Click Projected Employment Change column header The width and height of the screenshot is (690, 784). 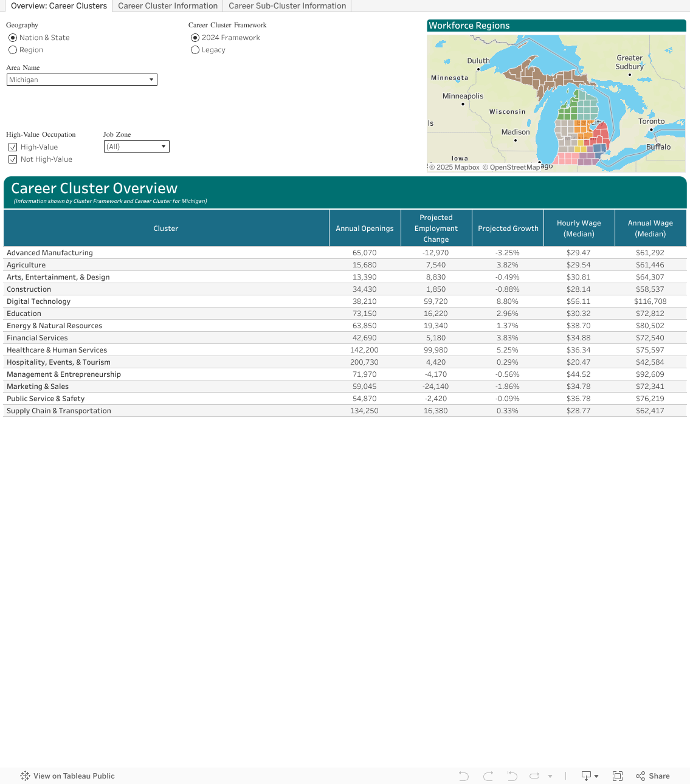[x=436, y=229]
